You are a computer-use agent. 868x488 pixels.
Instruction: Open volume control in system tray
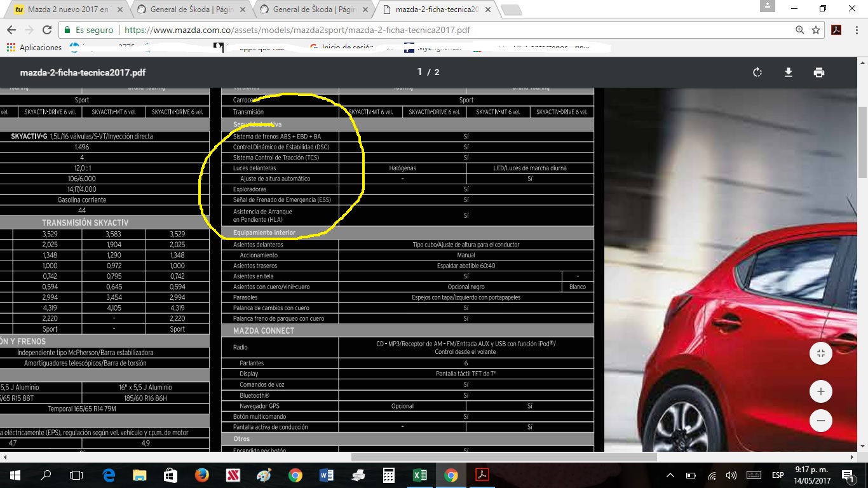click(x=731, y=475)
